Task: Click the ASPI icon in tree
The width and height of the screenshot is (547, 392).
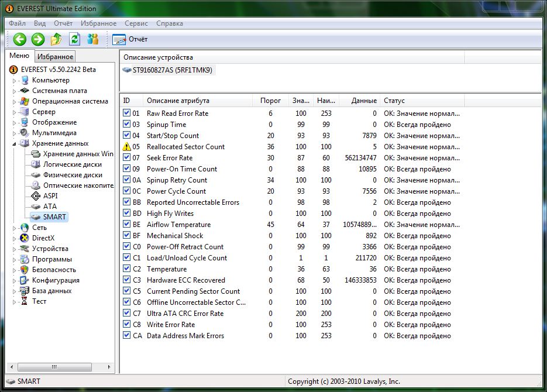Action: click(x=36, y=195)
